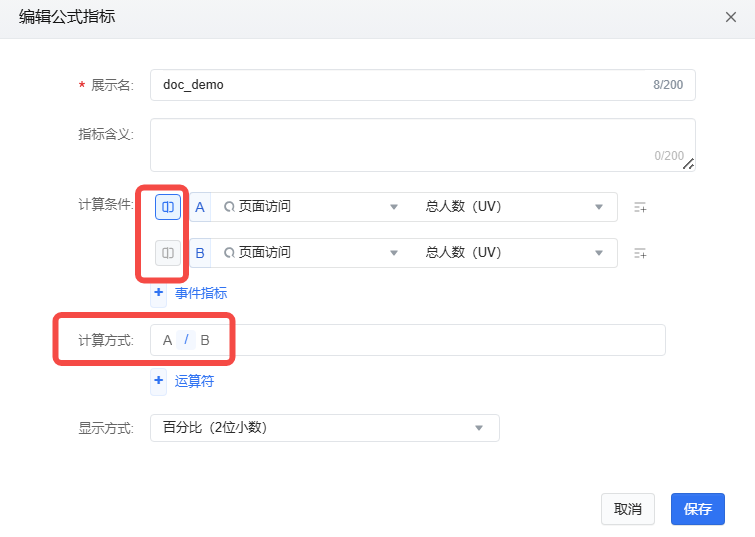
Task: Click the plus icon beside 事件指标
Action: click(x=158, y=293)
